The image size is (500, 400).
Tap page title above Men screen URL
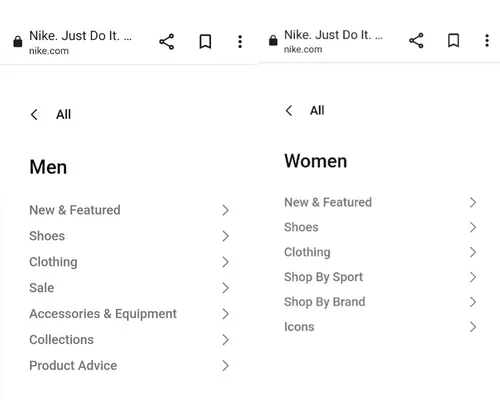coord(80,36)
